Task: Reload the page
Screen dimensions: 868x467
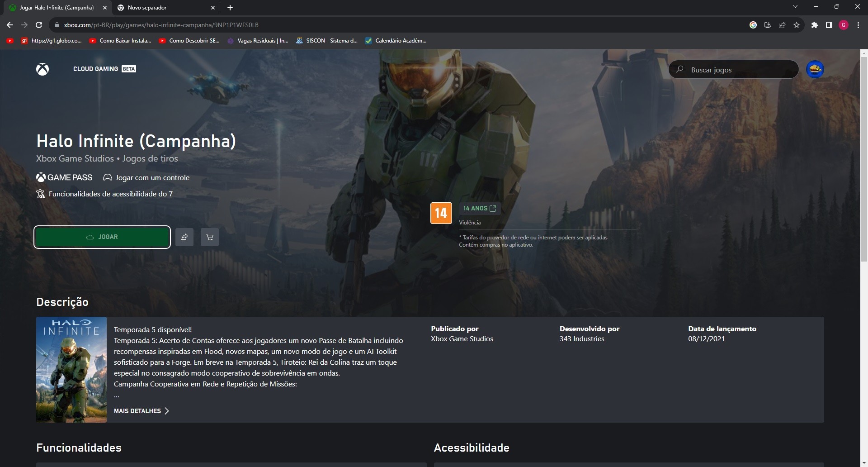Action: tap(39, 25)
